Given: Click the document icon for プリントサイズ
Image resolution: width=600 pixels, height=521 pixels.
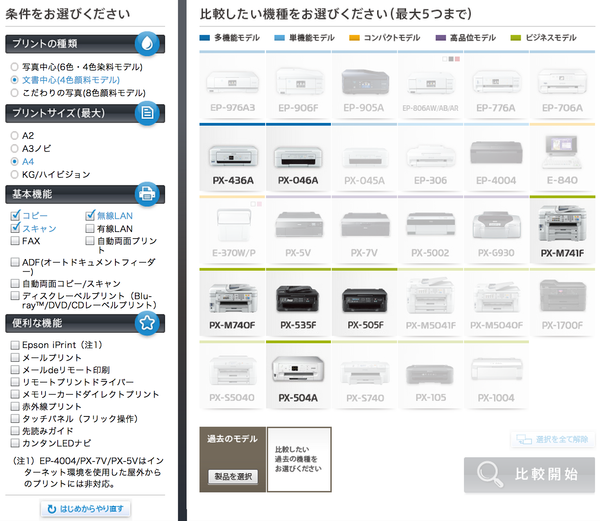Looking at the screenshot, I should coord(147,113).
